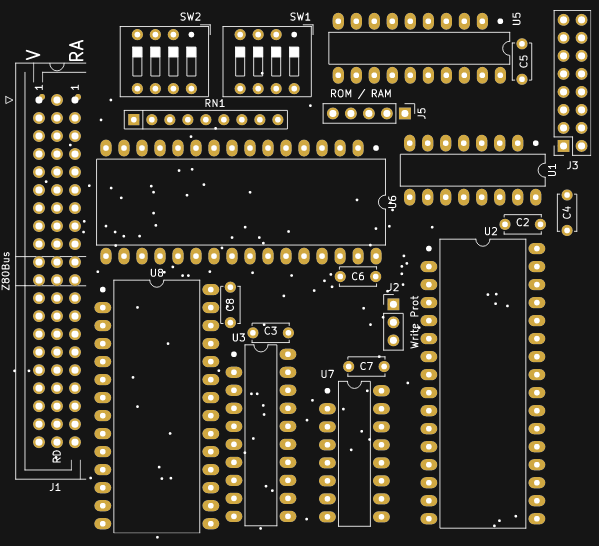Select the square pad of J2
This screenshot has width=599, height=546.
[x=393, y=304]
